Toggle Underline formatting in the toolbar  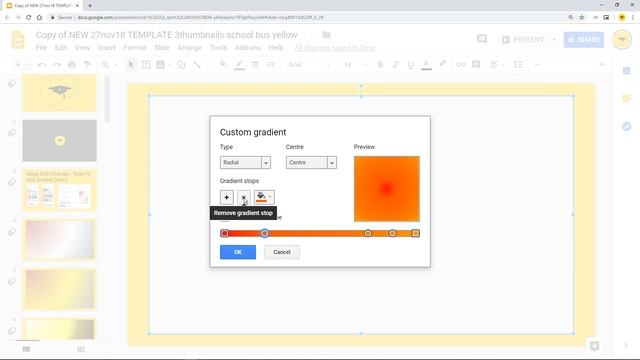click(x=410, y=64)
